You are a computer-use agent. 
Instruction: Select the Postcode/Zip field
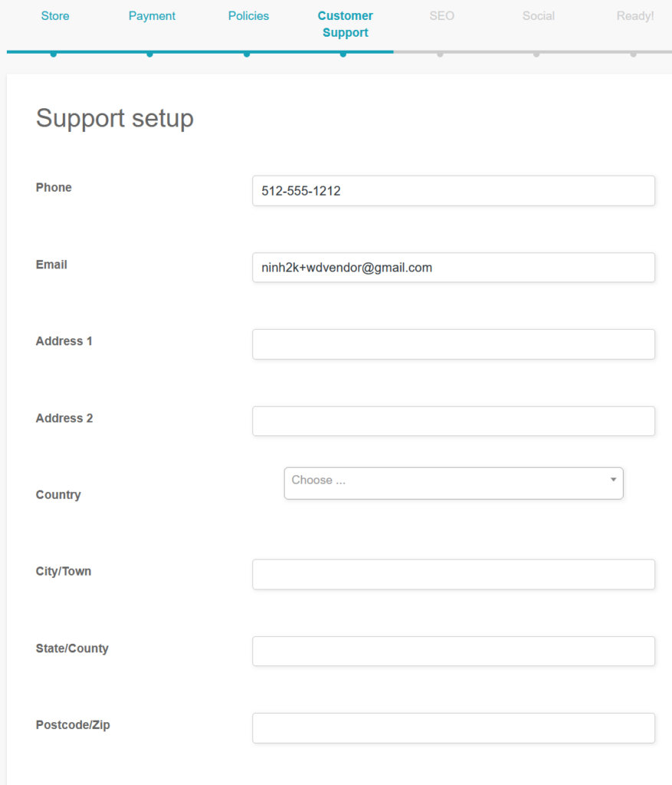point(453,728)
